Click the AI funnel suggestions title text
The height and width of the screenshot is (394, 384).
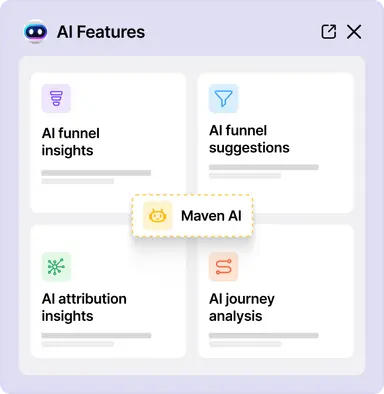pos(249,139)
